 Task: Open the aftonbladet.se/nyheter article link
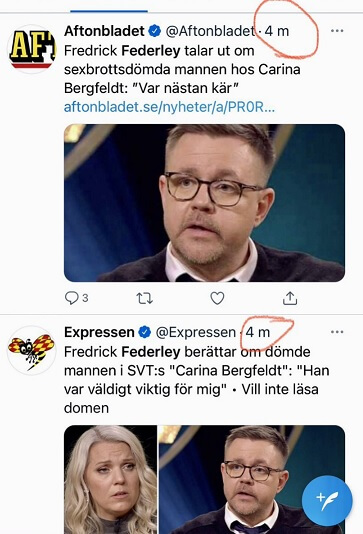point(169,107)
